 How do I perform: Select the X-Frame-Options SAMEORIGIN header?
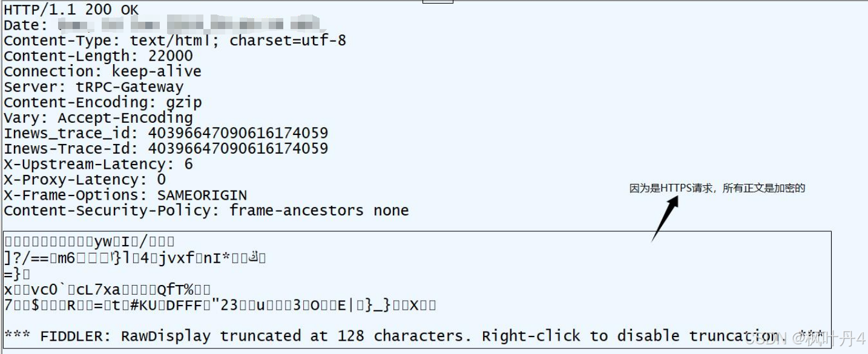click(x=125, y=195)
